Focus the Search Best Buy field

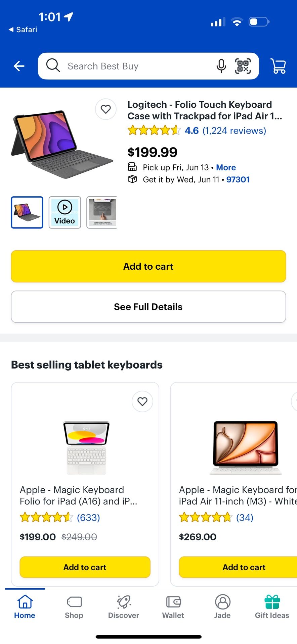134,66
